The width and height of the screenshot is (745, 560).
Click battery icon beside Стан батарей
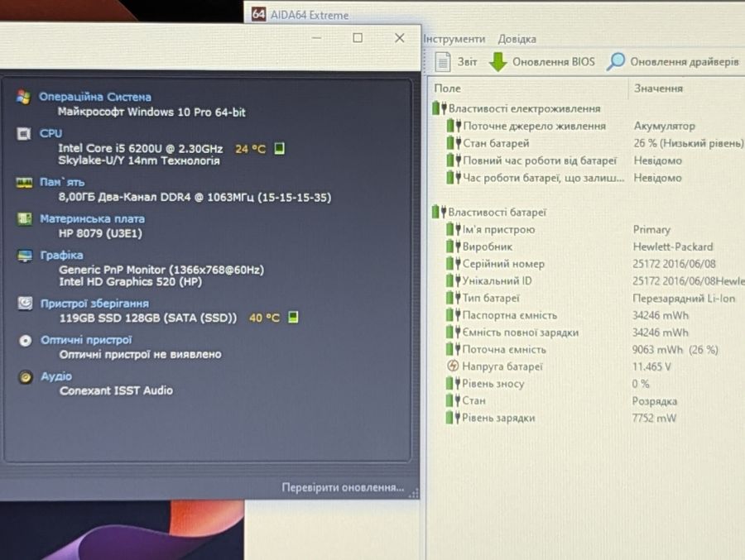[x=454, y=142]
